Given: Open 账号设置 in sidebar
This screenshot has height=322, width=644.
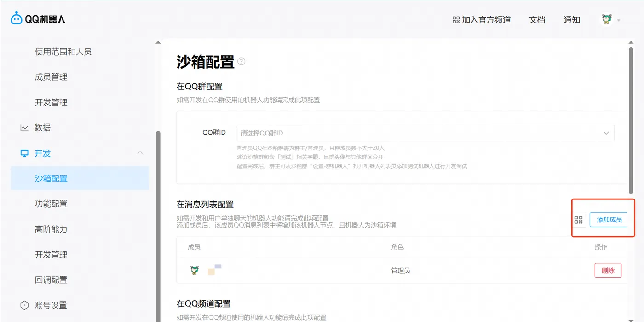Looking at the screenshot, I should [x=51, y=305].
